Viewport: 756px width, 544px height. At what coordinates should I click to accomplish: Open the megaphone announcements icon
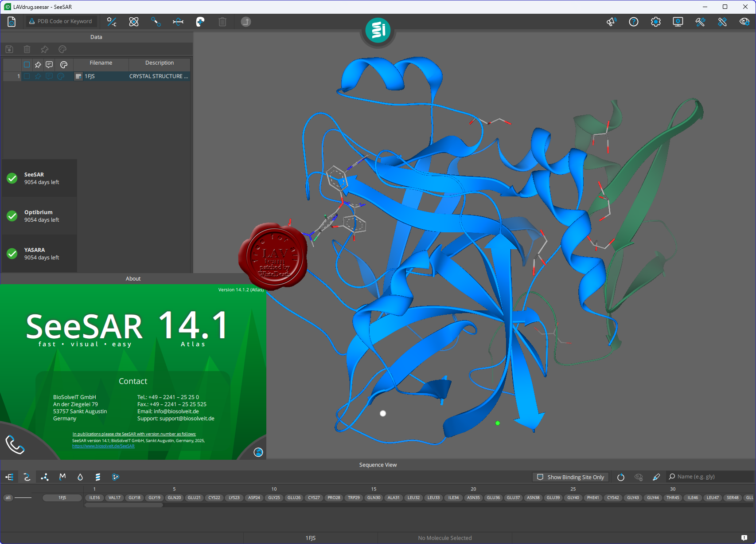point(612,21)
